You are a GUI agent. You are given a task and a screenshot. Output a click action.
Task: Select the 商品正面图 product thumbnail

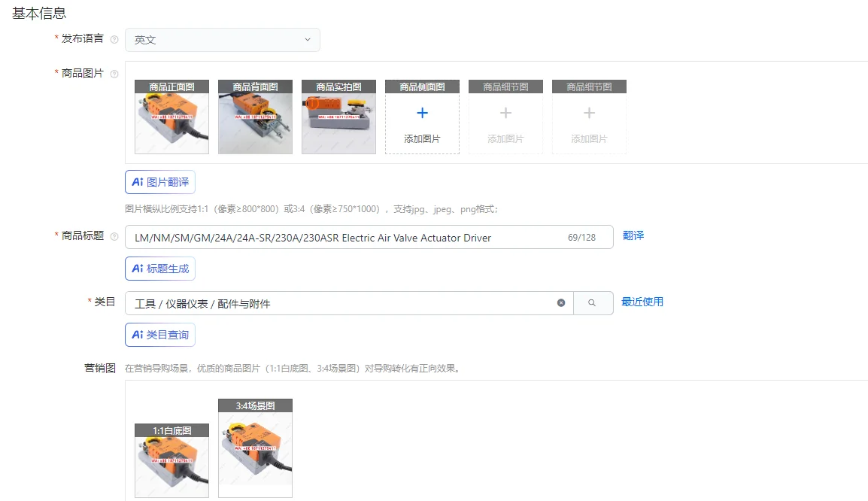171,117
